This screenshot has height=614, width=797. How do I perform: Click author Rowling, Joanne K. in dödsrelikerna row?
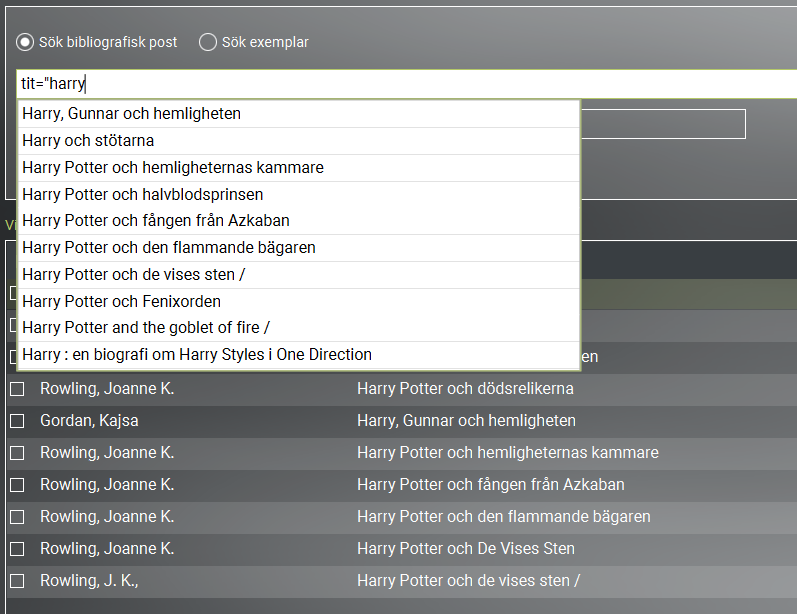(x=107, y=389)
